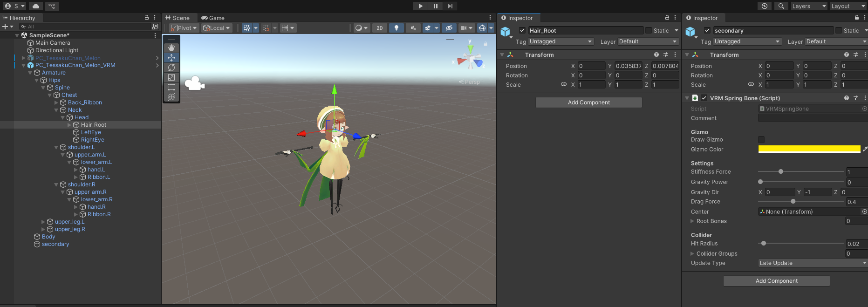Switch to the Game tab
Screen dimensions: 868x307
(213, 18)
